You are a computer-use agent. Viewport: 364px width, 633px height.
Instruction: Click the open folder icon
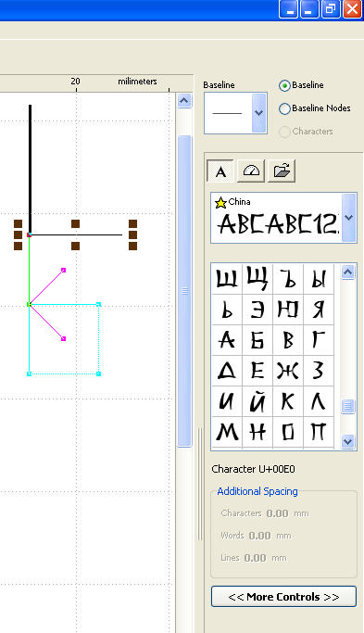282,171
